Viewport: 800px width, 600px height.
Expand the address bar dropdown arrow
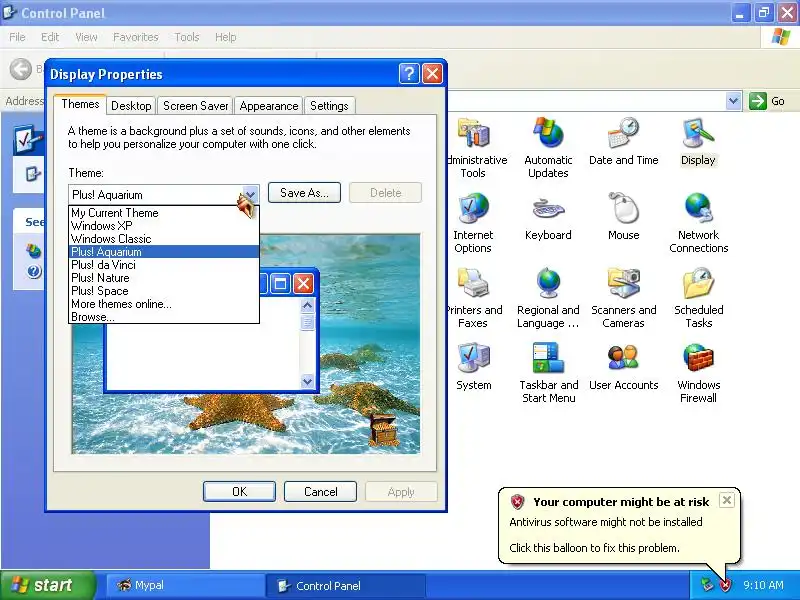tap(734, 101)
